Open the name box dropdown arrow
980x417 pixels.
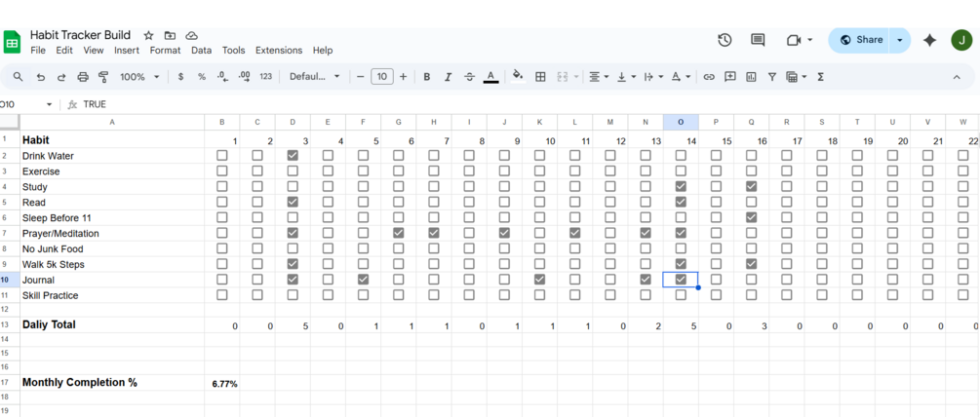[50, 104]
